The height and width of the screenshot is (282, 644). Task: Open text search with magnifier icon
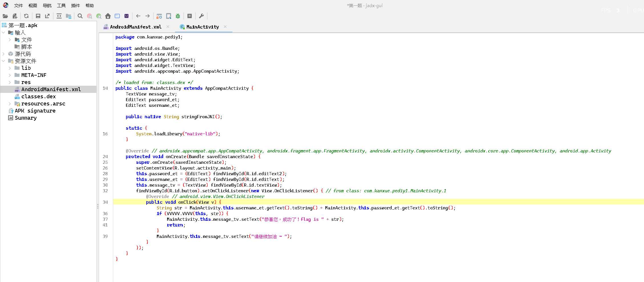[80, 16]
